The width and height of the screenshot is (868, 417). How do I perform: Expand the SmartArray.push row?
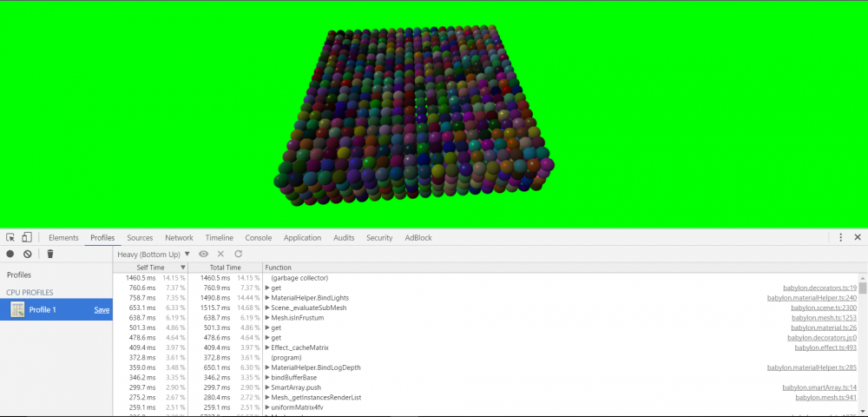(267, 387)
